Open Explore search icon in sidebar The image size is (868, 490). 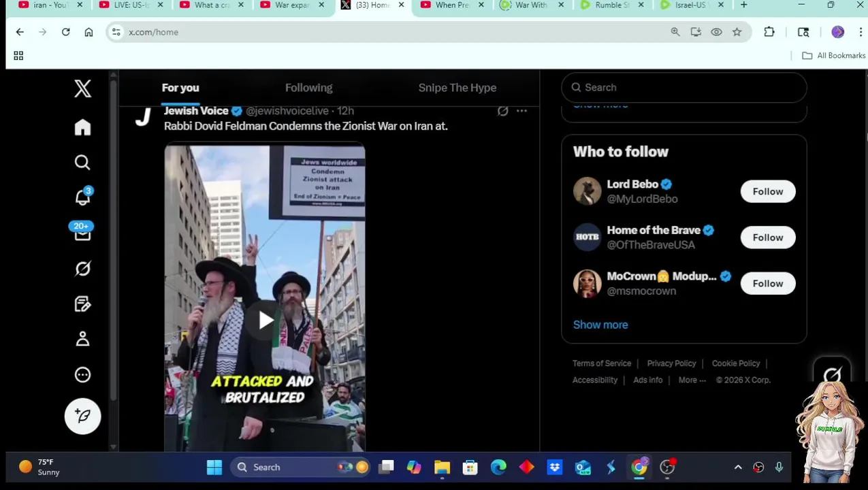coord(82,162)
